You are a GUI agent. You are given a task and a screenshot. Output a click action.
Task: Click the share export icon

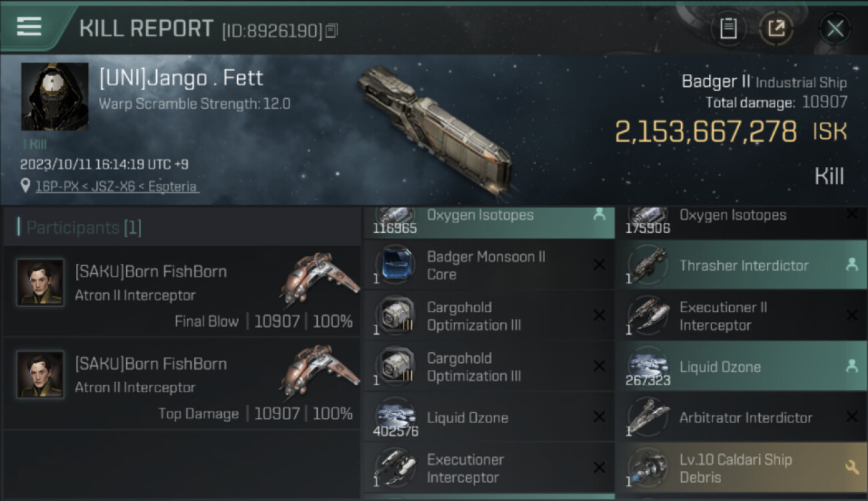coord(777,29)
